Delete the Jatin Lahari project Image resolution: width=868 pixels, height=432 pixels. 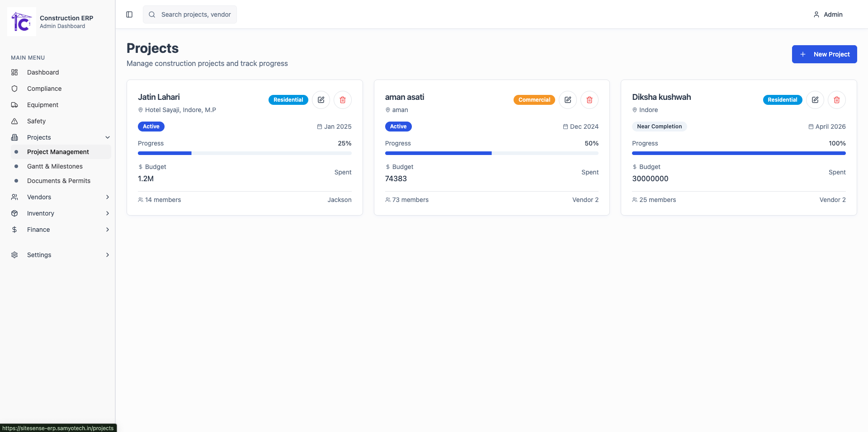tap(343, 100)
